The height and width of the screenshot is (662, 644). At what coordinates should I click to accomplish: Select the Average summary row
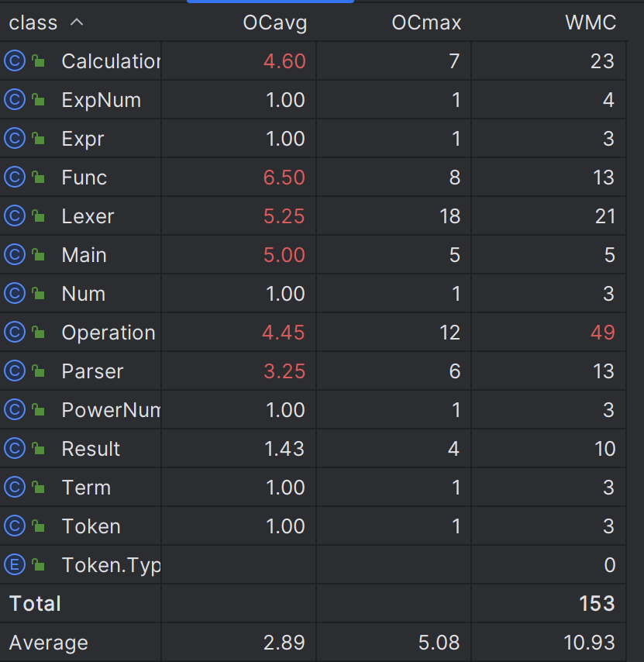click(313, 642)
